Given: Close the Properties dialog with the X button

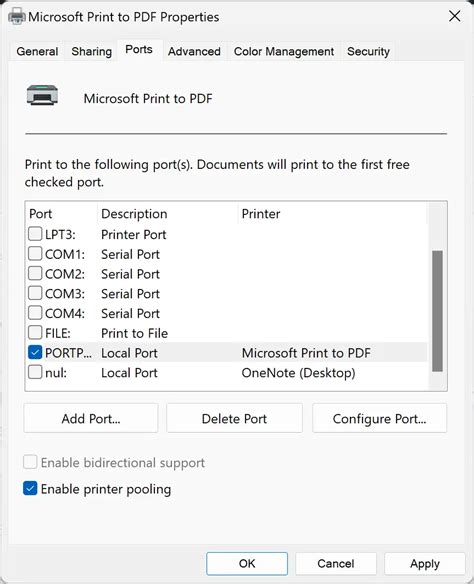Looking at the screenshot, I should pyautogui.click(x=455, y=16).
